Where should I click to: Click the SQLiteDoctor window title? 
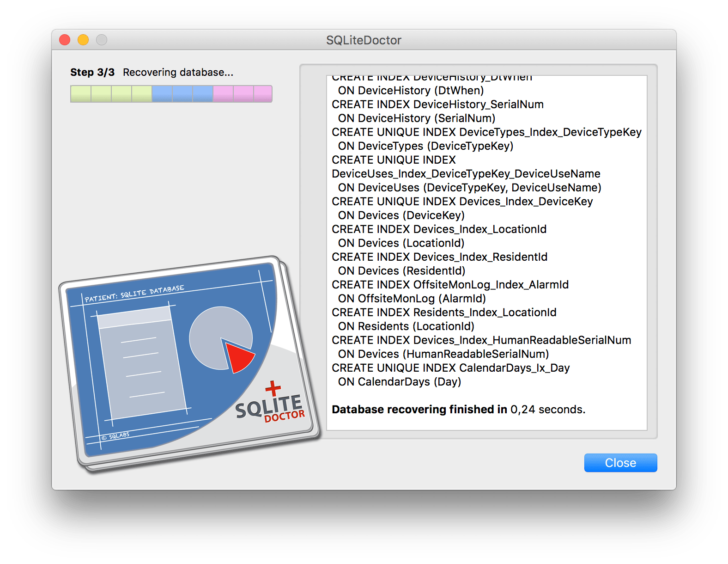(364, 40)
